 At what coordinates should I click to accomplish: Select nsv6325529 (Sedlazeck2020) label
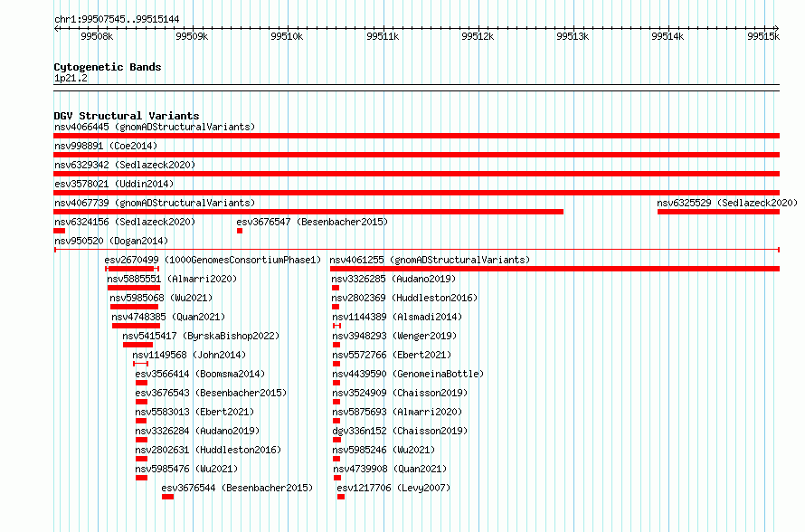(727, 203)
